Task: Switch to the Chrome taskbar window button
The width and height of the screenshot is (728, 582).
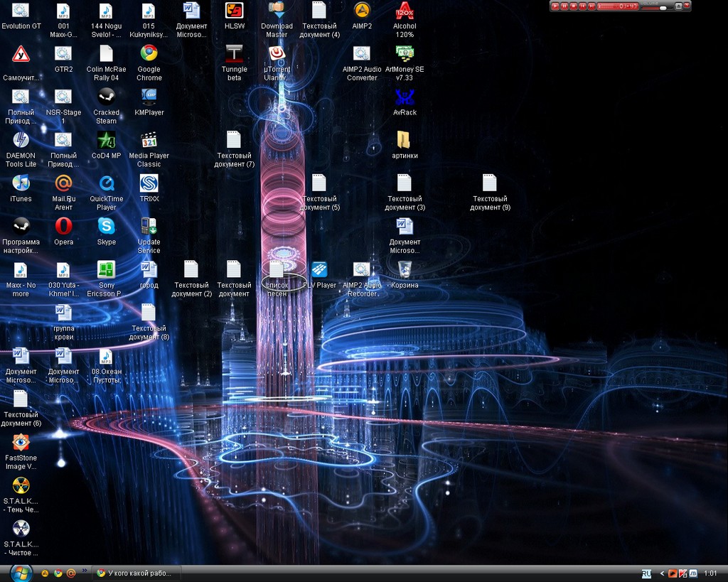Action: pyautogui.click(x=136, y=573)
